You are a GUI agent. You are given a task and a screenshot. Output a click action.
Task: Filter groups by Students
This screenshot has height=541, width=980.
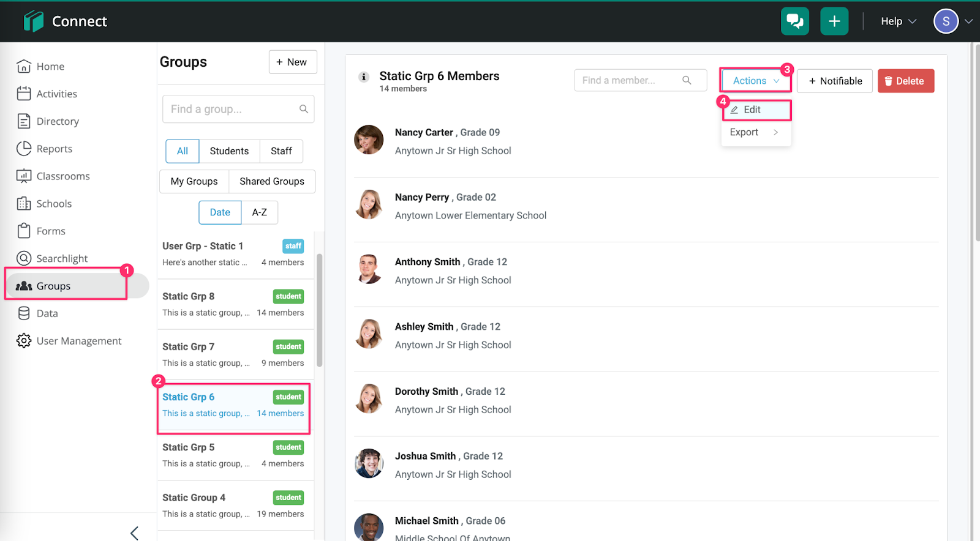229,151
